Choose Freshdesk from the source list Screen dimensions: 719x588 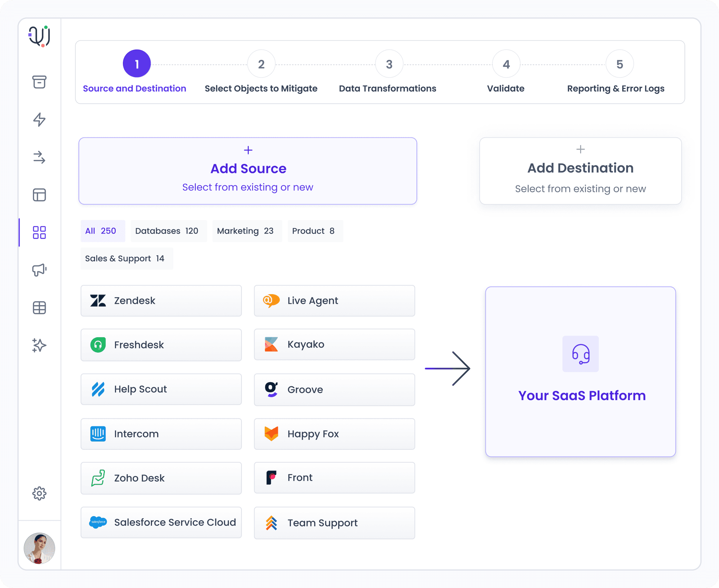pos(161,345)
